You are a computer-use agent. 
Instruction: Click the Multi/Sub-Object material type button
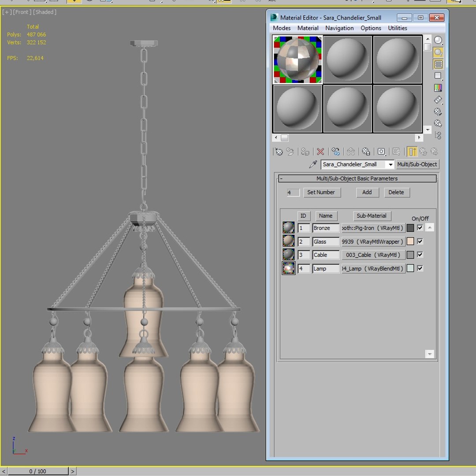pyautogui.click(x=417, y=164)
